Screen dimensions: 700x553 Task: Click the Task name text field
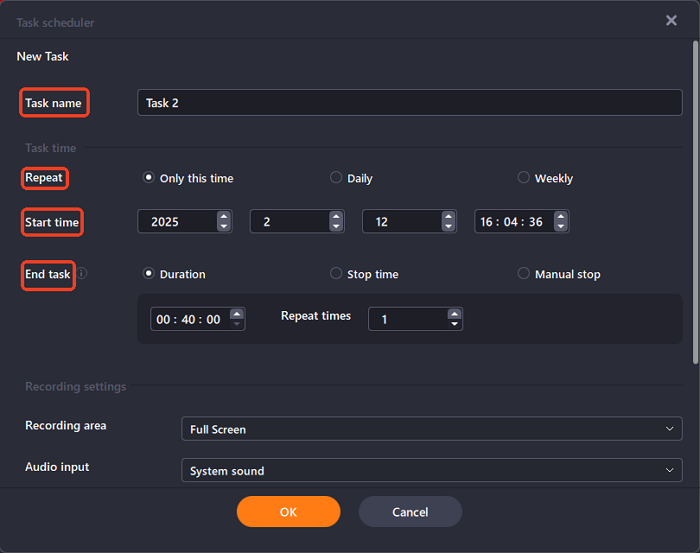pyautogui.click(x=410, y=103)
